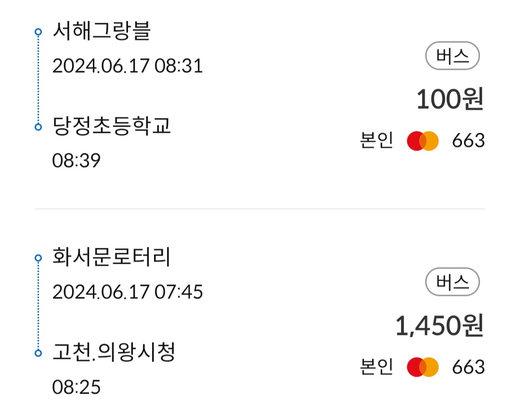The width and height of the screenshot is (520, 420).
Task: Select the 당정초등학교 arrival stop
Action: [x=111, y=127]
